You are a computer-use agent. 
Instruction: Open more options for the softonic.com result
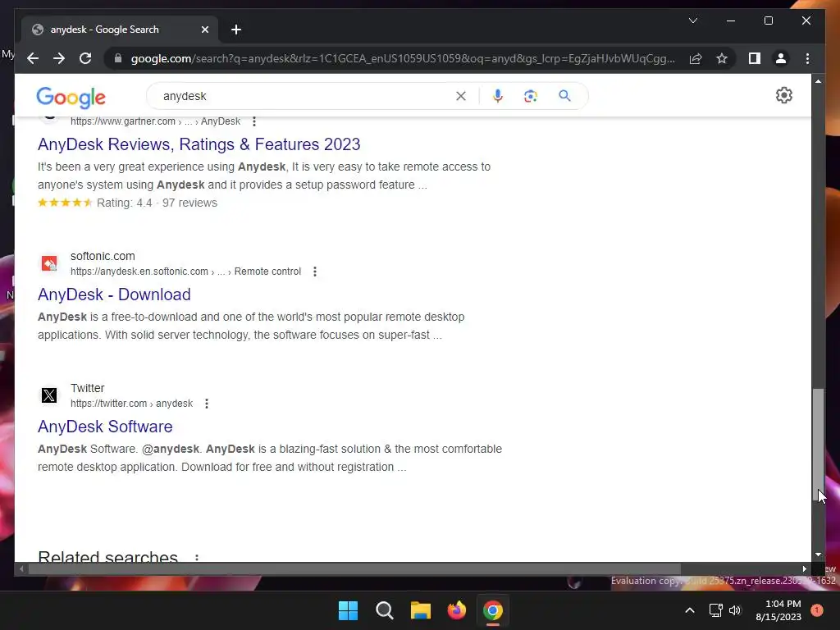[315, 272]
